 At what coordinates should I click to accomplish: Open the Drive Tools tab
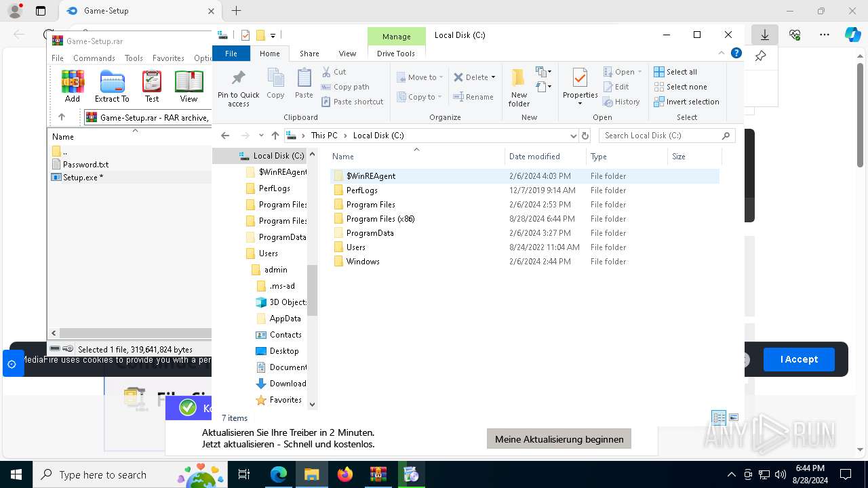(396, 54)
